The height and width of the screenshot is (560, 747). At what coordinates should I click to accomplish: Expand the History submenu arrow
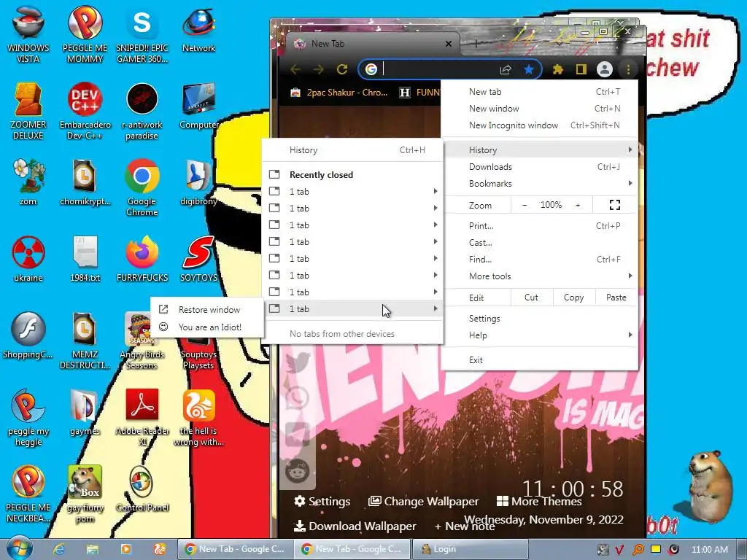pyautogui.click(x=630, y=149)
